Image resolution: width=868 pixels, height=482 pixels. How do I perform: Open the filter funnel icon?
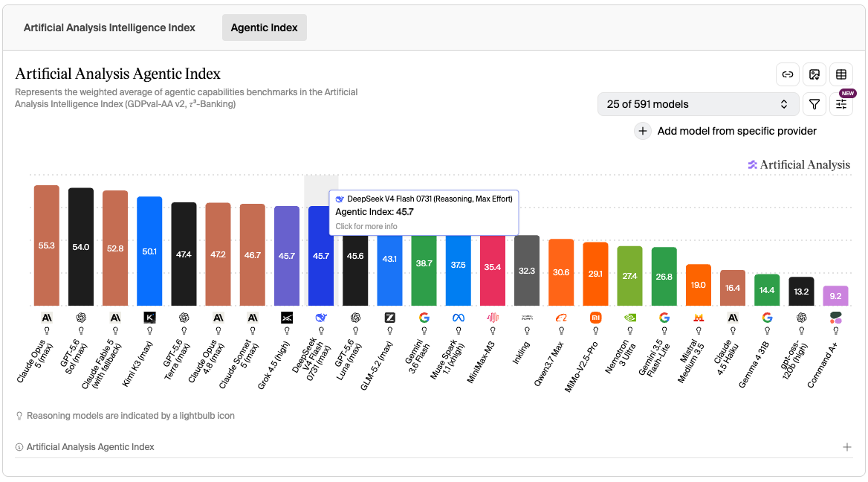pos(814,104)
